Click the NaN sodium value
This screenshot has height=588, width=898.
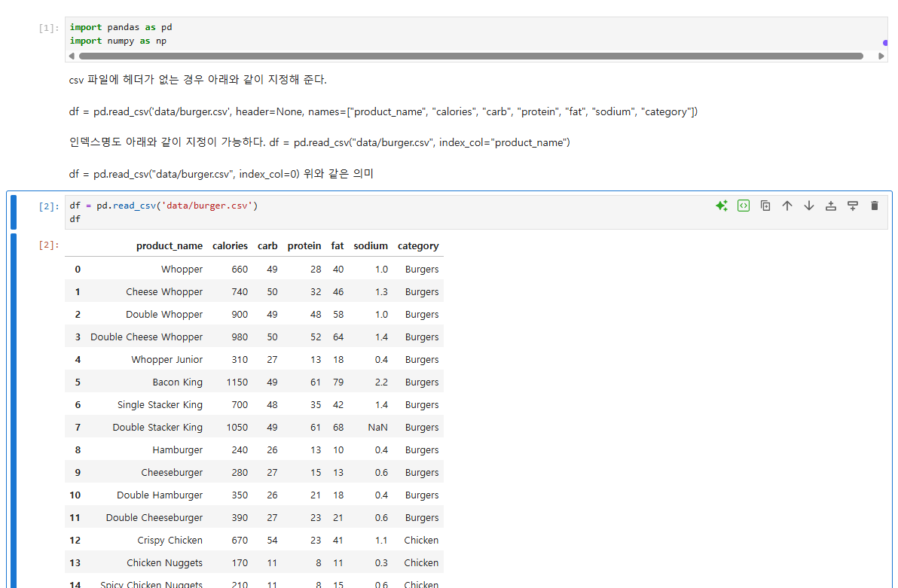[x=378, y=427]
